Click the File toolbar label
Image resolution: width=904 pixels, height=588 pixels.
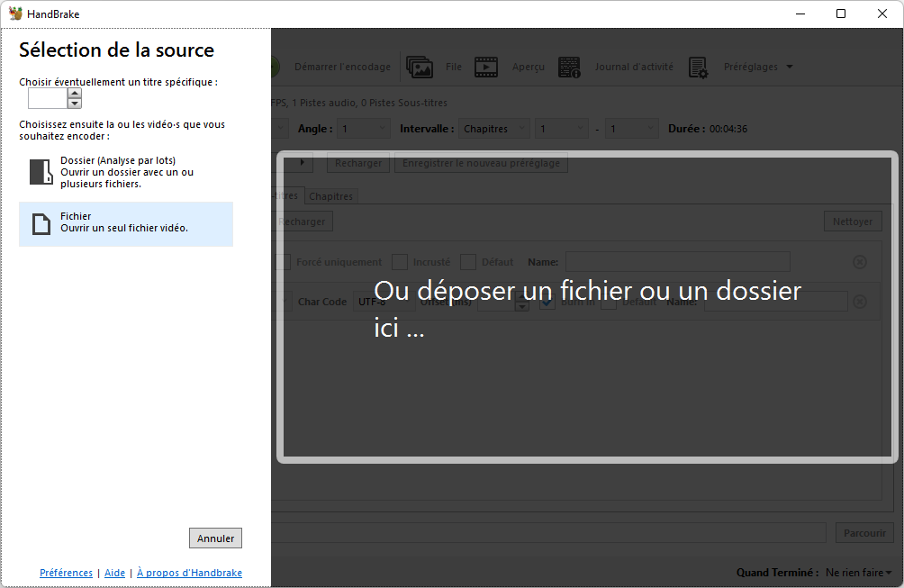click(454, 67)
